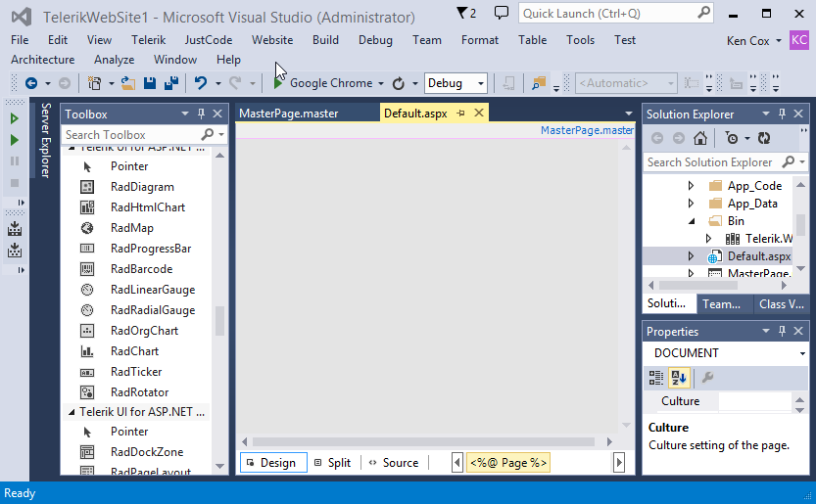Image resolution: width=816 pixels, height=504 pixels.
Task: Open the Toolbox window position dropdown
Action: (x=185, y=114)
